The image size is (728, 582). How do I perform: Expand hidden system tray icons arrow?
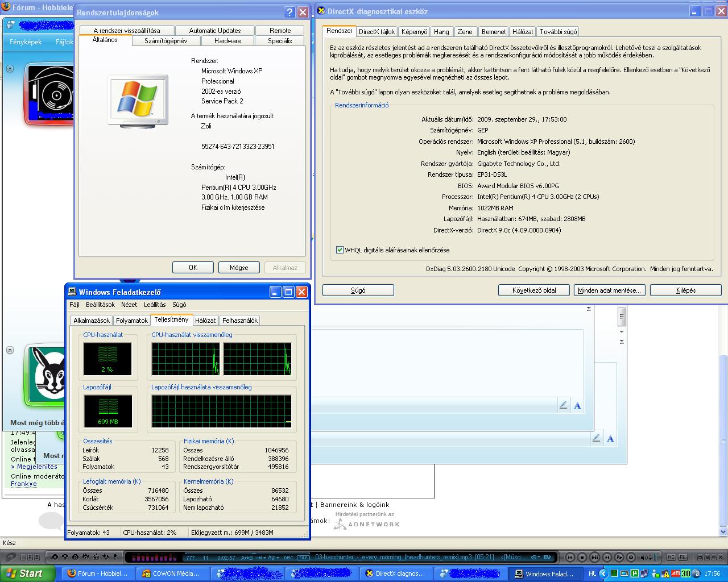[604, 573]
